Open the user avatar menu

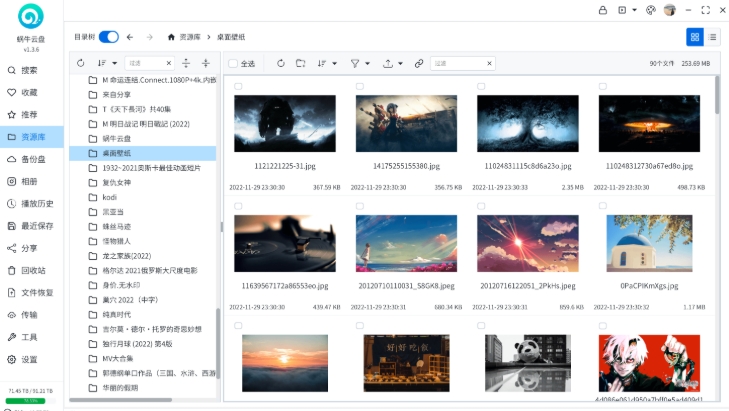pos(669,10)
